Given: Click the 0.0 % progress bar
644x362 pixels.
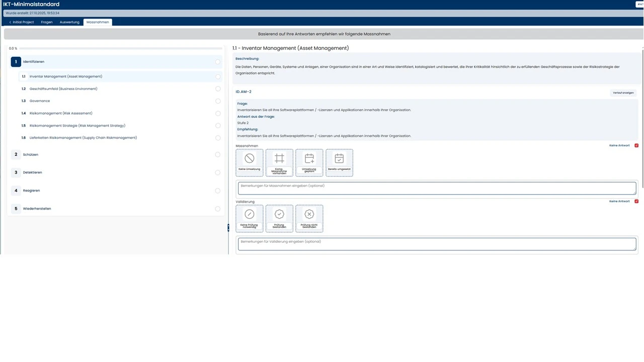Looking at the screenshot, I should coord(121,49).
